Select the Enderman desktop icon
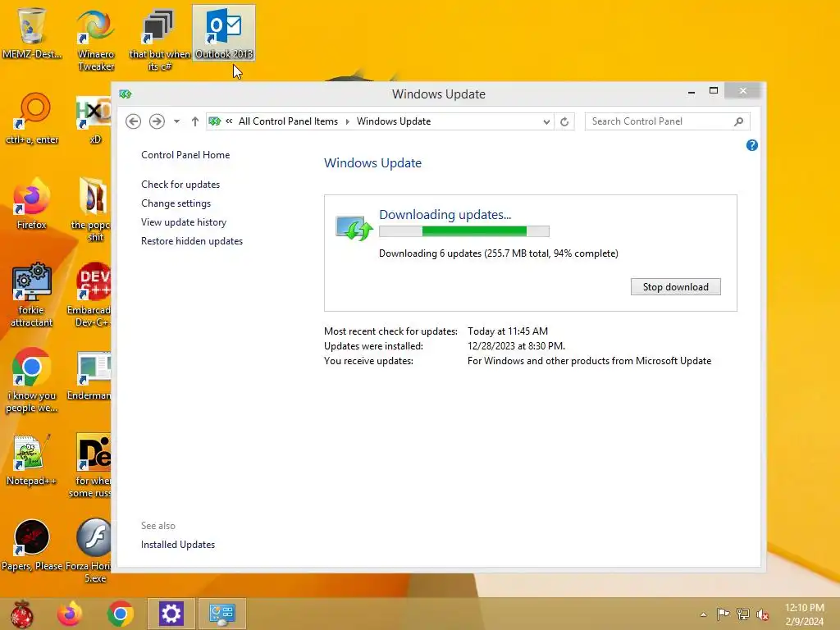The width and height of the screenshot is (840, 630). click(x=90, y=375)
